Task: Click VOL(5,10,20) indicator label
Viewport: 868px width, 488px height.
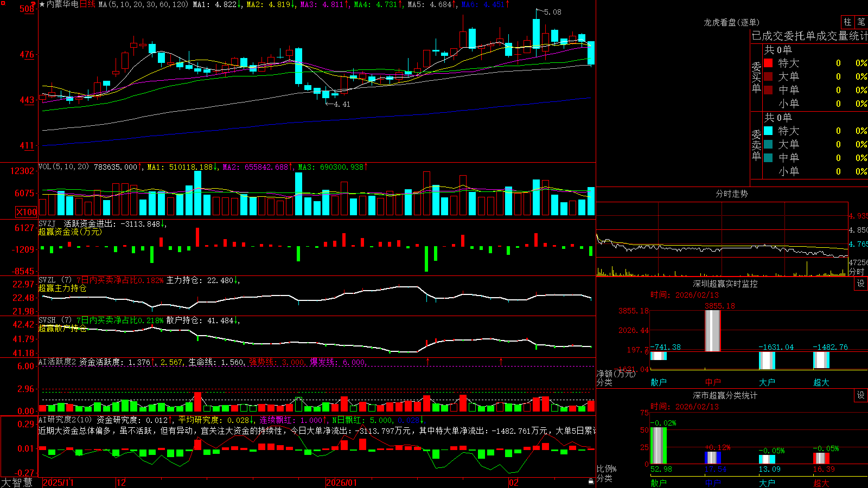Action: [x=64, y=166]
